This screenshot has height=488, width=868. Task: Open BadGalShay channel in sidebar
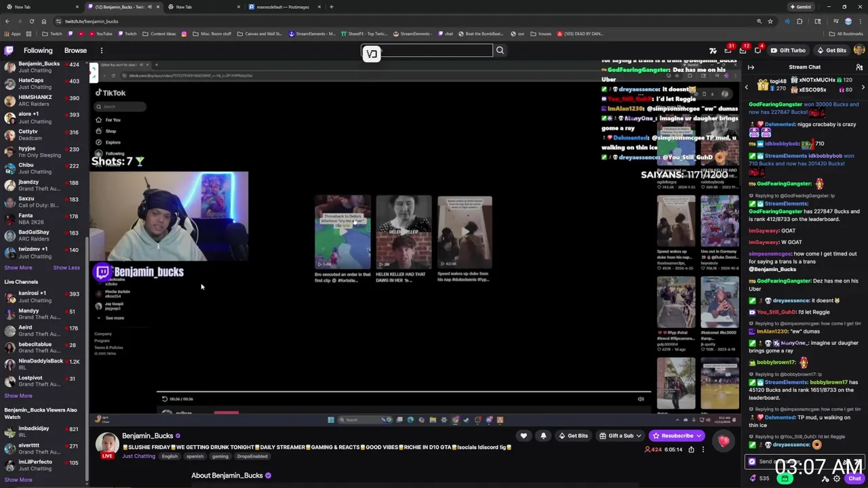pyautogui.click(x=42, y=235)
